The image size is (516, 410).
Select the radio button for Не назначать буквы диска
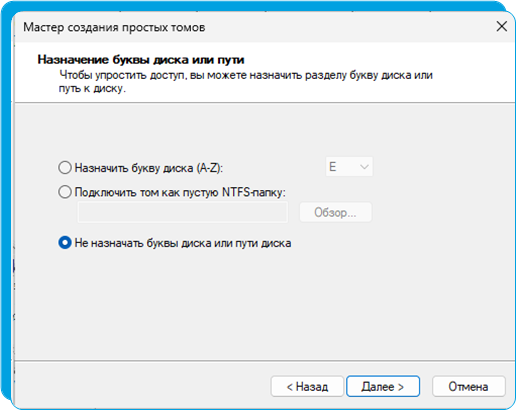coord(65,243)
